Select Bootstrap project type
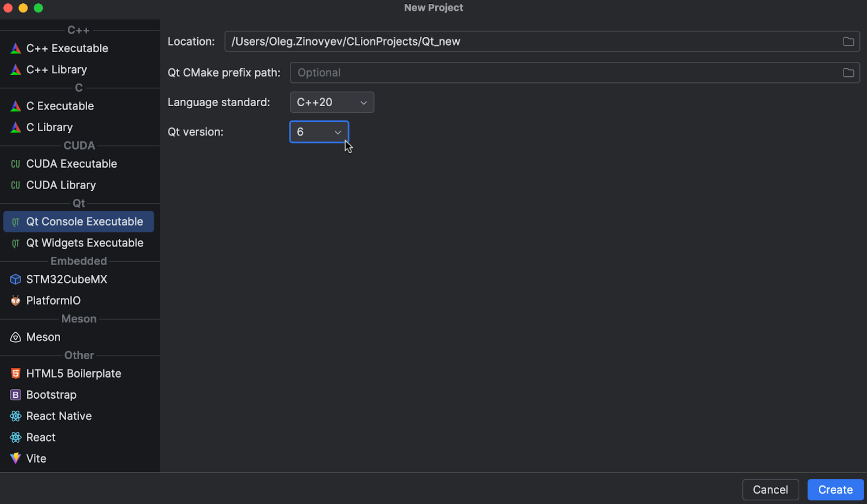The width and height of the screenshot is (867, 504). (79, 395)
